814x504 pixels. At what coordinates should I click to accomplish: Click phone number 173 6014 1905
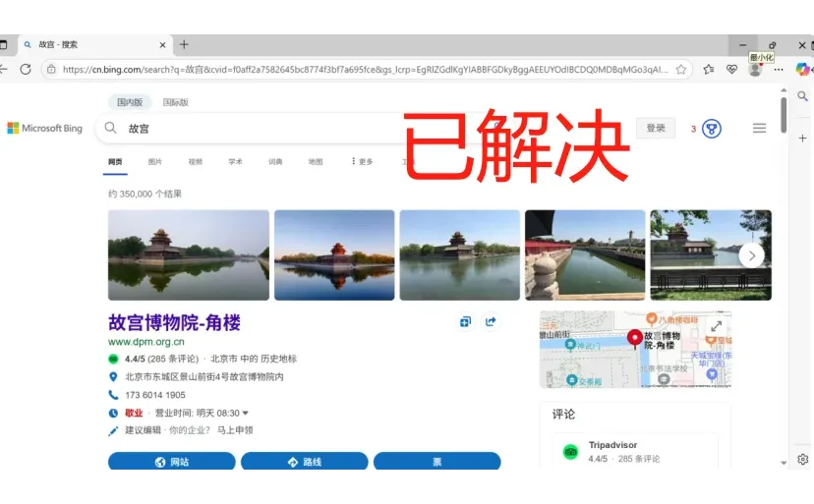click(155, 395)
